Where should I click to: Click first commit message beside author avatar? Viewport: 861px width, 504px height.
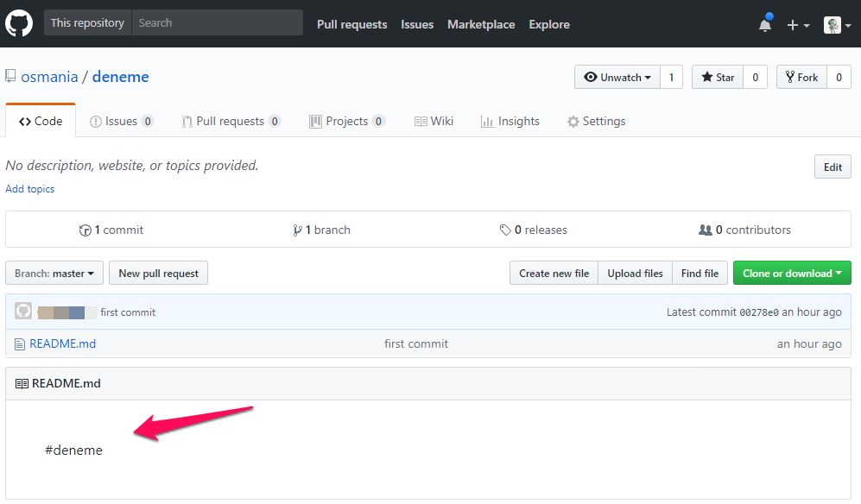128,312
